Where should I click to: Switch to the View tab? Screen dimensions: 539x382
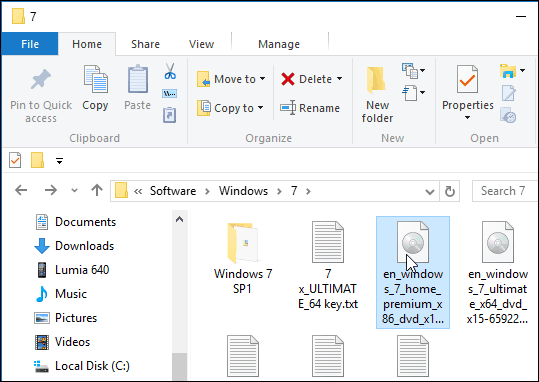[201, 44]
